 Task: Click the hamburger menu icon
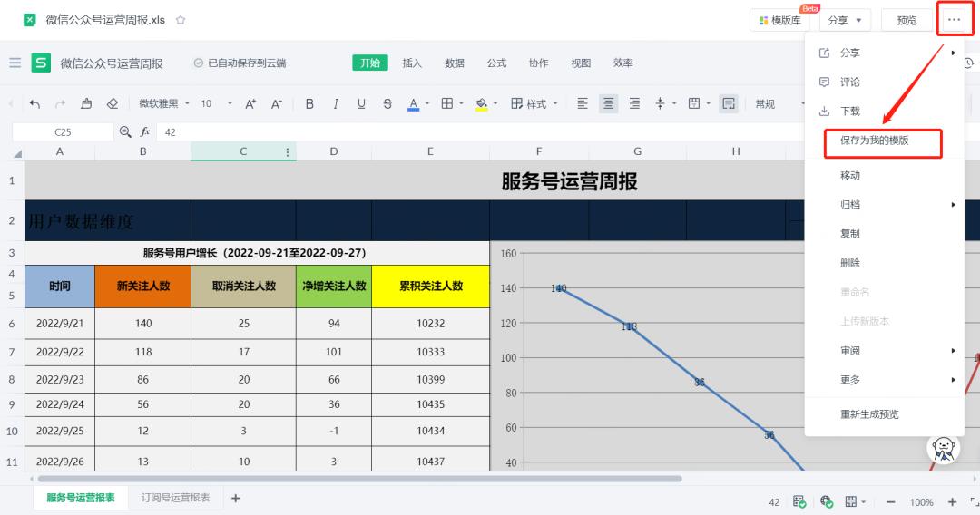tap(15, 63)
